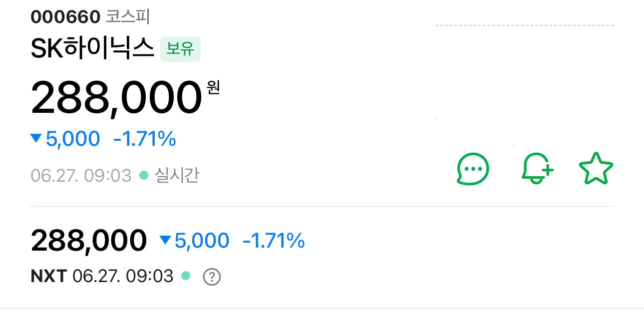The width and height of the screenshot is (644, 325).
Task: Click the -1.71% change under main price
Action: pyautogui.click(x=145, y=139)
